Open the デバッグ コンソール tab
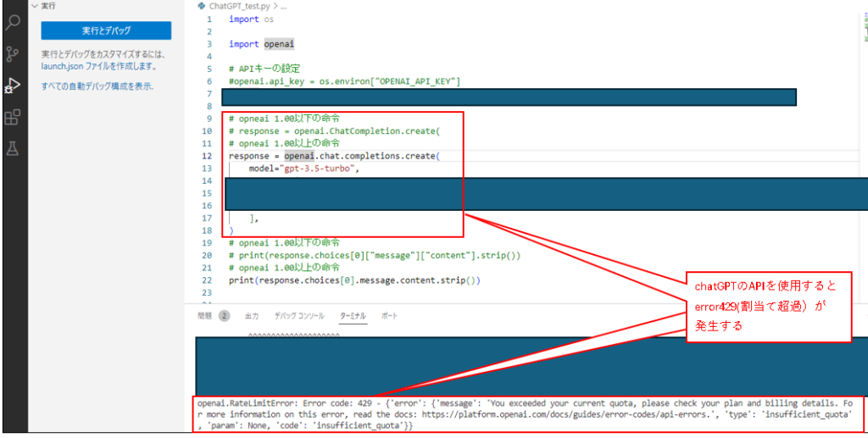The height and width of the screenshot is (438, 868). pos(298,316)
